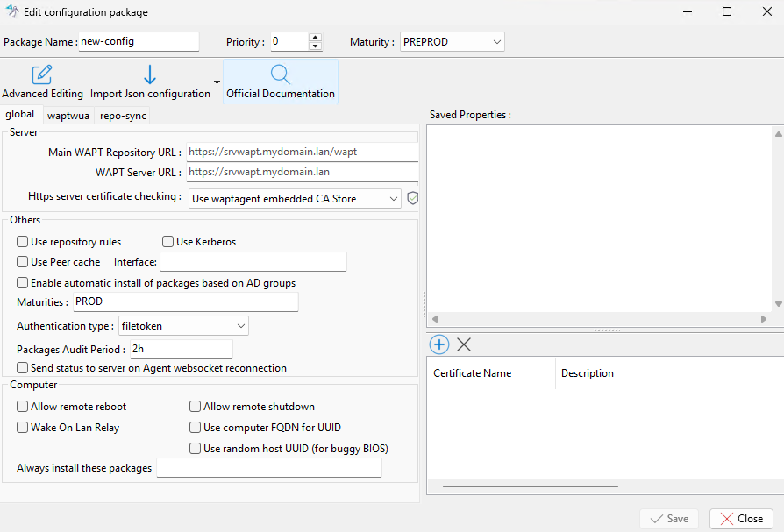784x532 pixels.
Task: Click Import Json configuration arrow icon
Action: [150, 74]
